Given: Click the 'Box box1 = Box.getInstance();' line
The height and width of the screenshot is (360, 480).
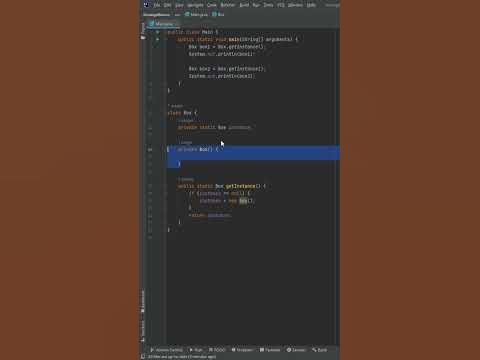Looking at the screenshot, I should 226,47.
